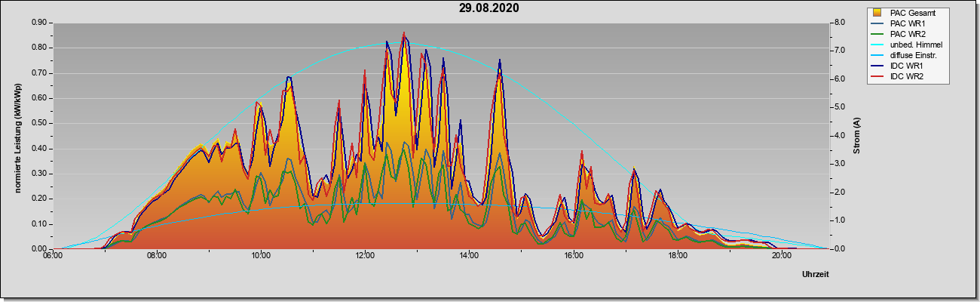
Task: Click the 08:00 time axis label
Action: pyautogui.click(x=156, y=255)
